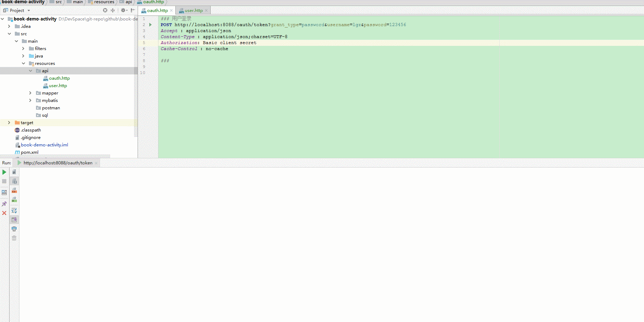Collapse the resources folder
The image size is (644, 322).
(x=23, y=63)
